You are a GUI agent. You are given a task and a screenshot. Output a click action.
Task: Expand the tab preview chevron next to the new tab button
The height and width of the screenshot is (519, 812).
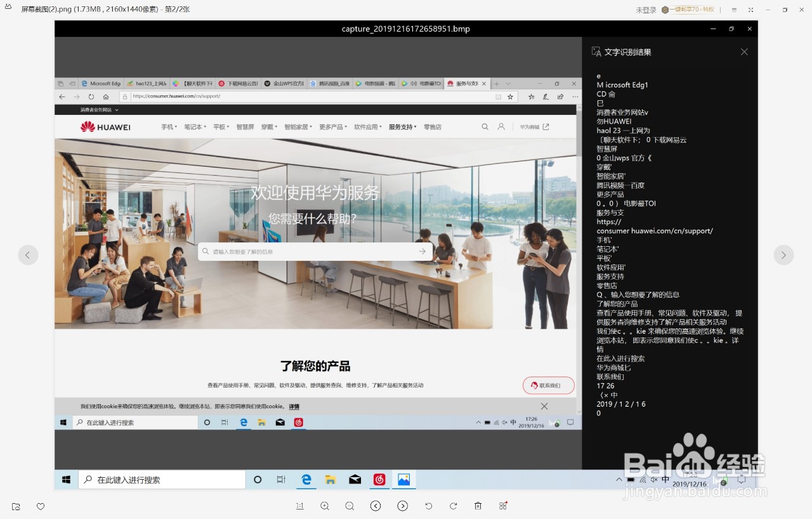click(508, 84)
